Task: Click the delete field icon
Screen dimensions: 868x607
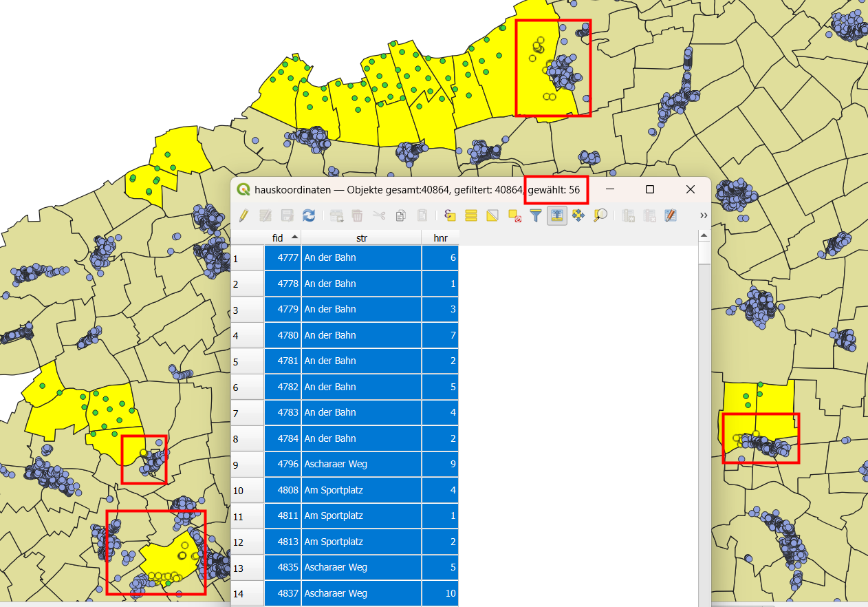Action: click(649, 215)
